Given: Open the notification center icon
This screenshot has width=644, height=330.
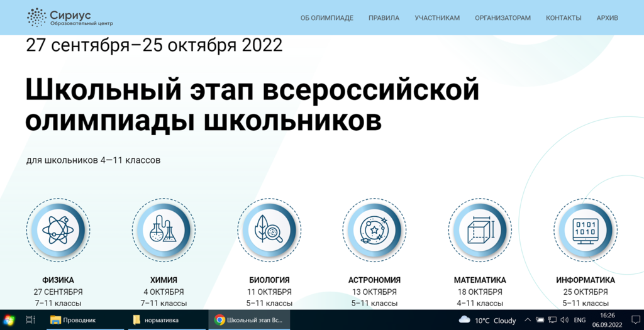Looking at the screenshot, I should coord(635,320).
